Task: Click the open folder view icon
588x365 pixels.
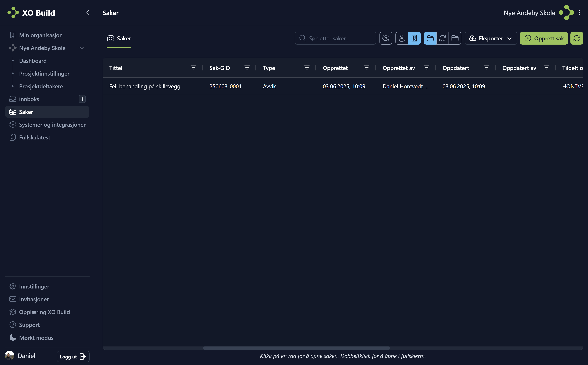Action: point(430,38)
